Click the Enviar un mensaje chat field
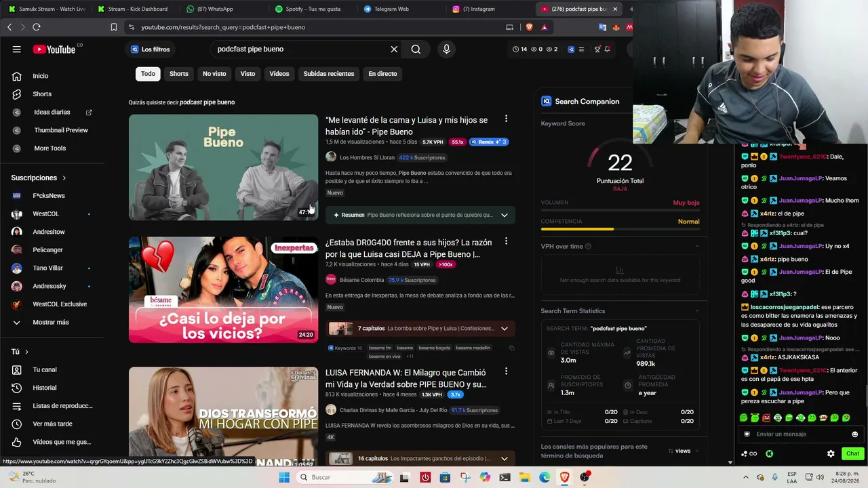The height and width of the screenshot is (488, 868). [x=801, y=434]
